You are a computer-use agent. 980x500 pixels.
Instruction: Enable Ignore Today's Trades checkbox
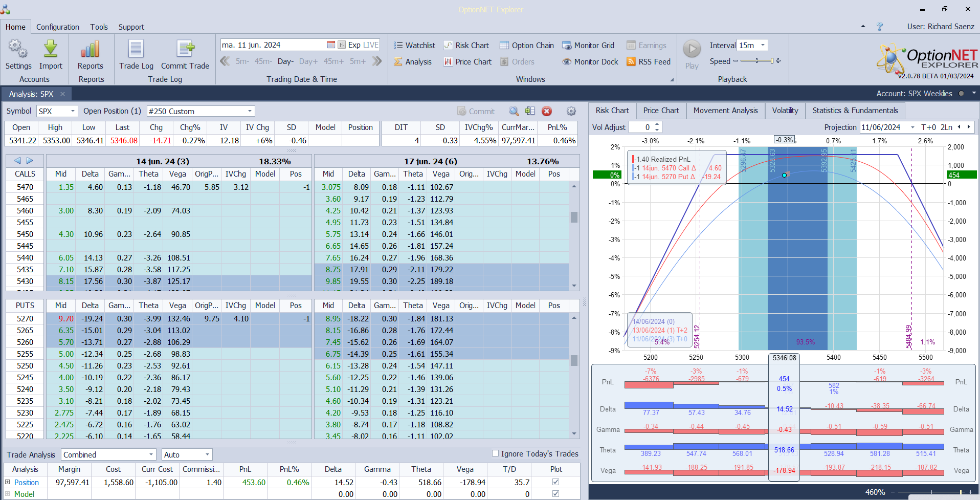point(495,453)
